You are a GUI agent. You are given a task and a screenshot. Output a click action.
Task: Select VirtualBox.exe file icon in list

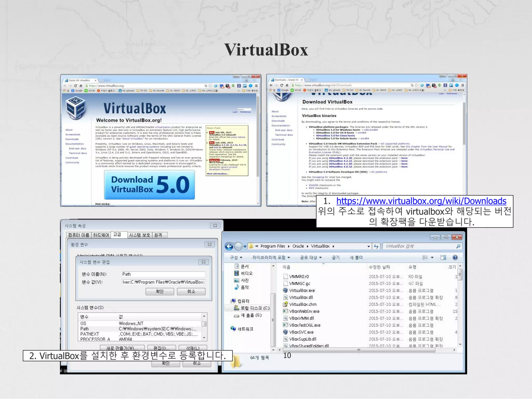(285, 290)
